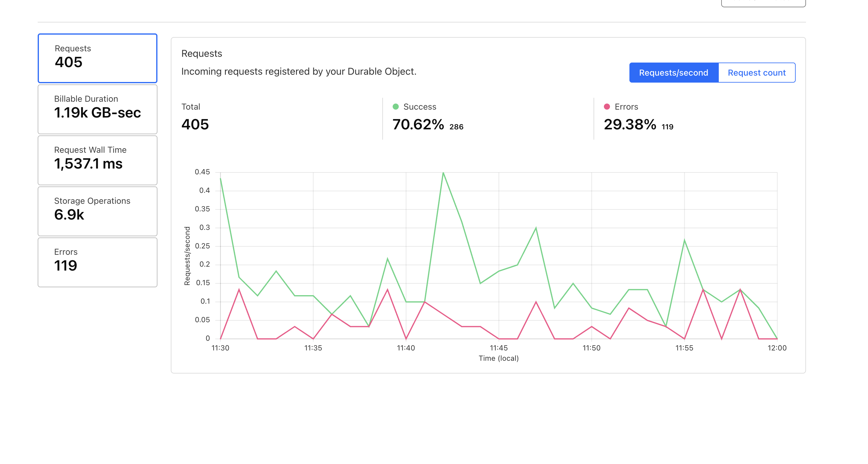868x464 pixels.
Task: Click the 11:55 time axis label
Action: pyautogui.click(x=684, y=348)
